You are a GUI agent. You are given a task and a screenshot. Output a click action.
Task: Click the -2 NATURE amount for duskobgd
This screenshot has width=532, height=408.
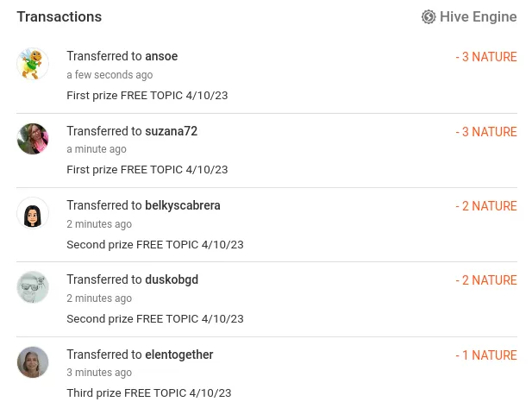click(486, 280)
